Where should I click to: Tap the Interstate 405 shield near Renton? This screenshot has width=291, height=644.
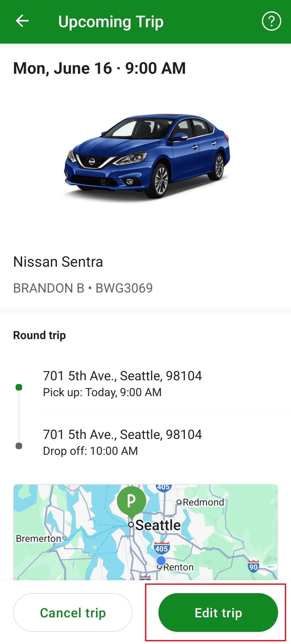[x=162, y=548]
